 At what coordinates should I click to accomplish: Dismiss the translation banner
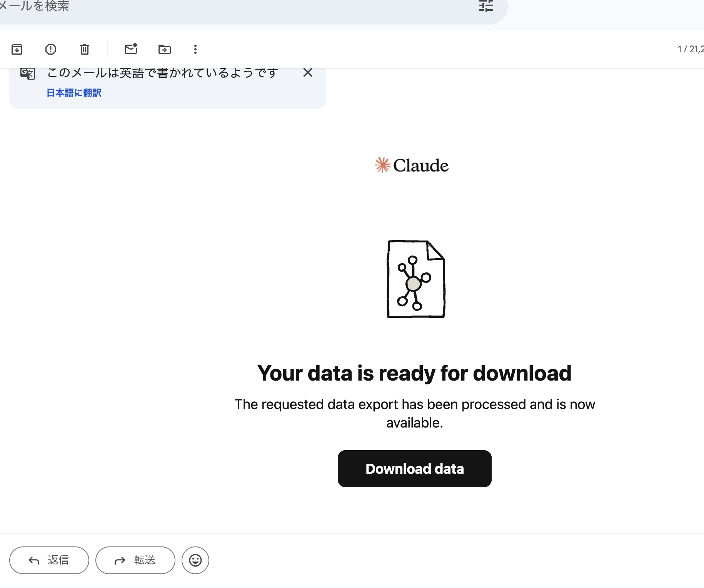(x=308, y=72)
